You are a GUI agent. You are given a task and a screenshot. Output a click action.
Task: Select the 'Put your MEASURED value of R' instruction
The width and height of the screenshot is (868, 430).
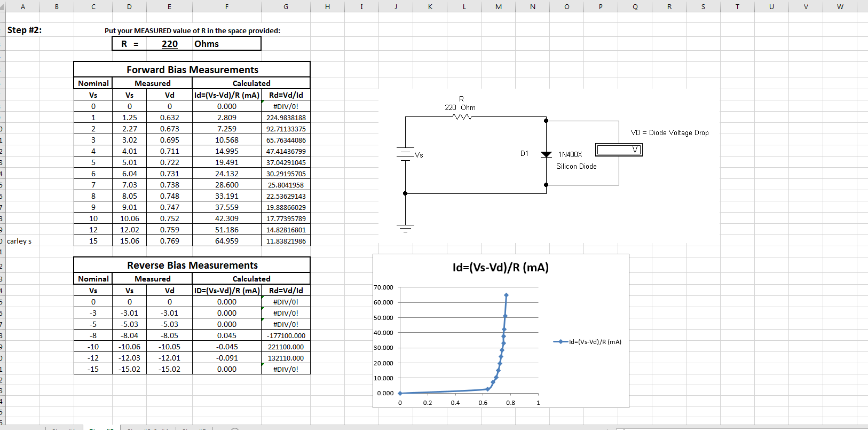[x=192, y=30]
